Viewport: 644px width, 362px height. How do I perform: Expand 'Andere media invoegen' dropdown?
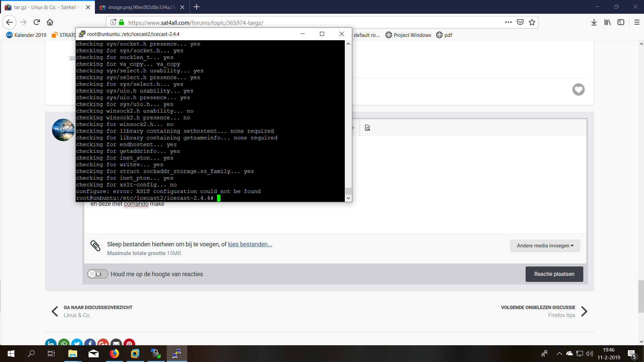(545, 246)
